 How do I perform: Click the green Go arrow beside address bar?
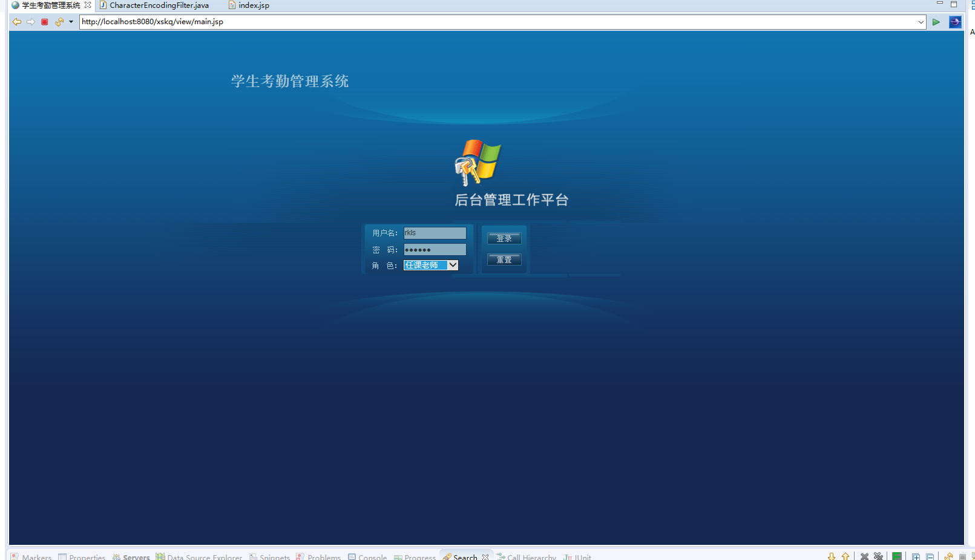click(x=936, y=22)
